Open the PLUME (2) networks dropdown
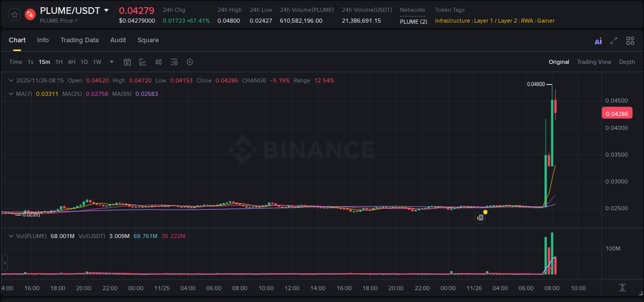This screenshot has height=302, width=644. (413, 21)
